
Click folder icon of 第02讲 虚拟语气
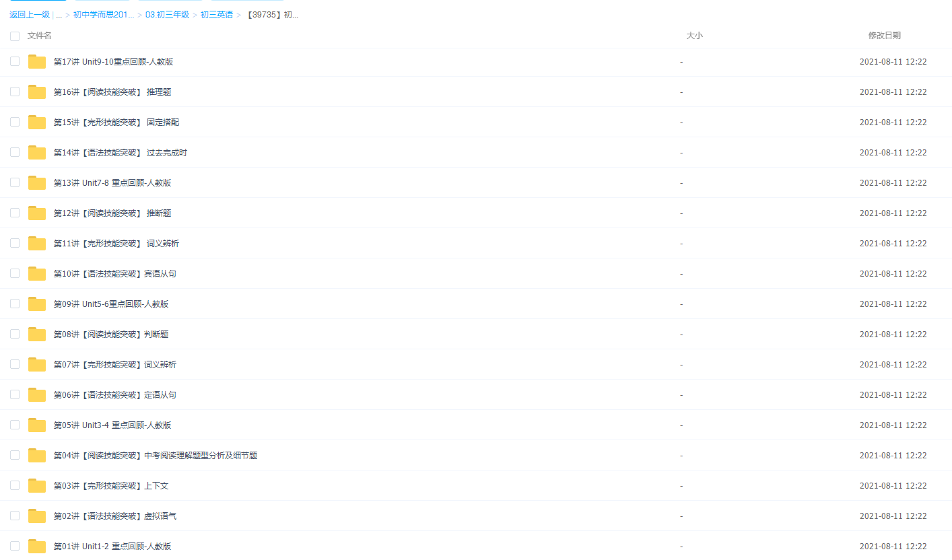37,516
